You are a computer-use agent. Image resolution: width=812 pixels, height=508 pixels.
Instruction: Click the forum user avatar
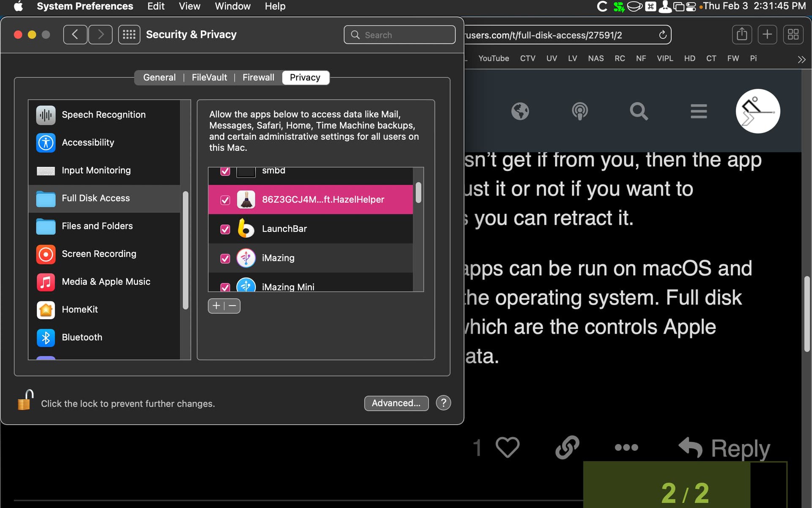(758, 111)
